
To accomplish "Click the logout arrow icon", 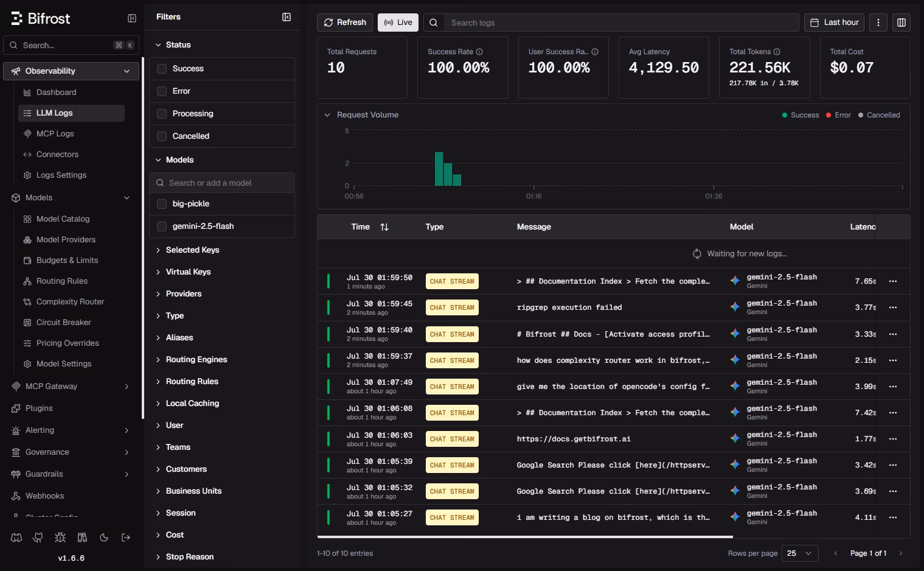I will click(x=126, y=538).
